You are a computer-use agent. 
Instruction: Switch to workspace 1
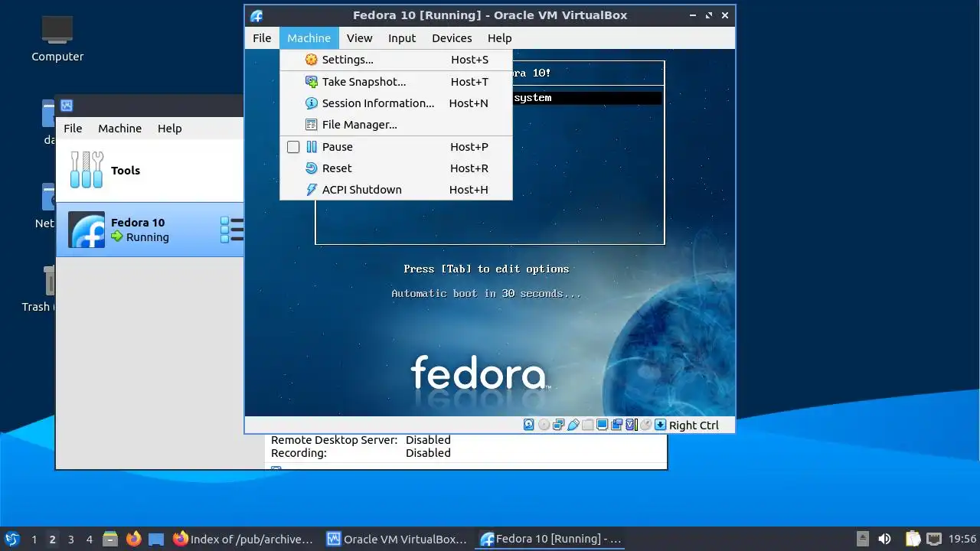(x=34, y=540)
